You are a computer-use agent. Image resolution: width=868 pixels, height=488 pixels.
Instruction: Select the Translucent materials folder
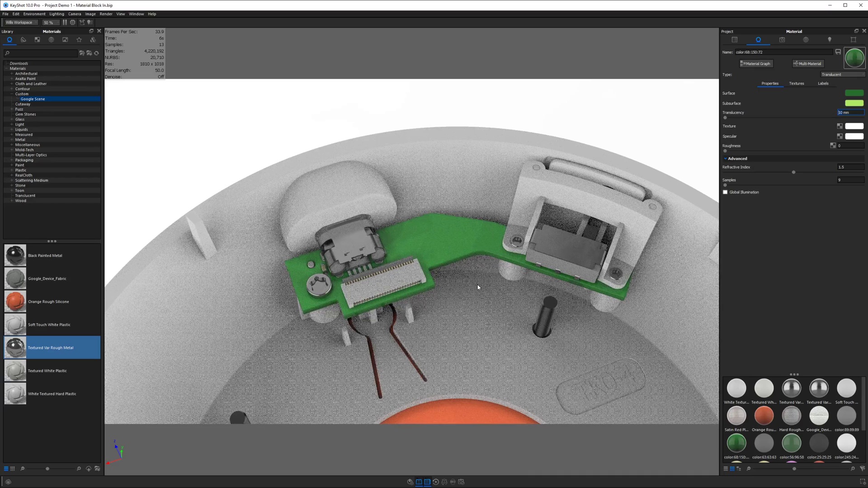point(25,196)
